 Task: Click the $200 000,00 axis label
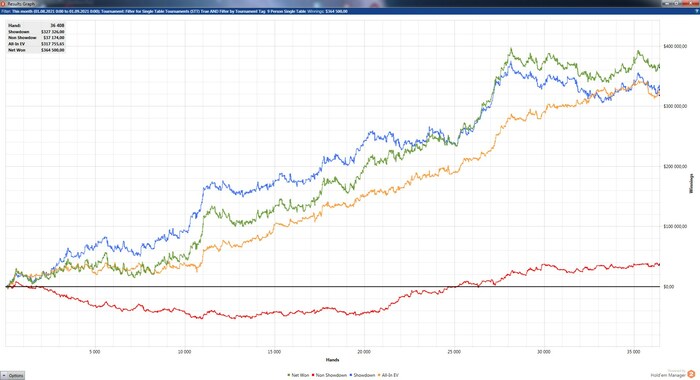[675, 167]
